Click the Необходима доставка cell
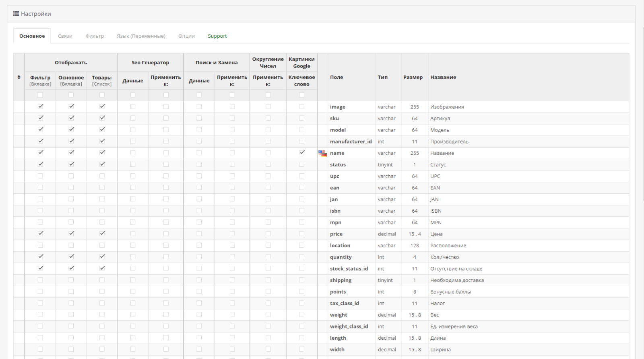Image resolution: width=644 pixels, height=359 pixels. tap(457, 280)
